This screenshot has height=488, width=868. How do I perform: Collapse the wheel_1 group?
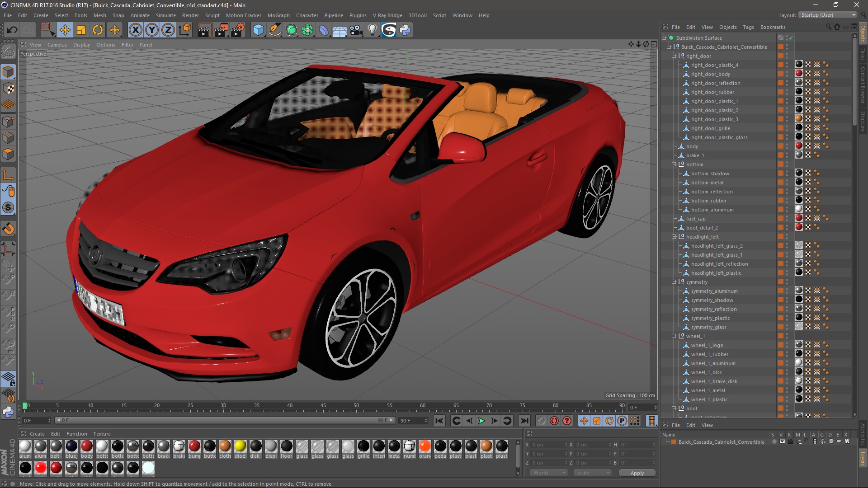(674, 336)
